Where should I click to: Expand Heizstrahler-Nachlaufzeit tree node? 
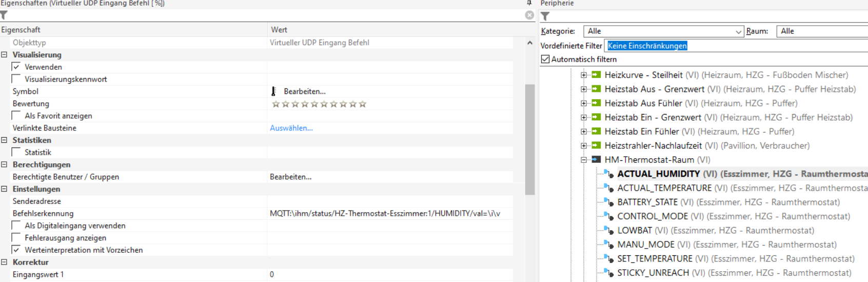click(x=584, y=146)
